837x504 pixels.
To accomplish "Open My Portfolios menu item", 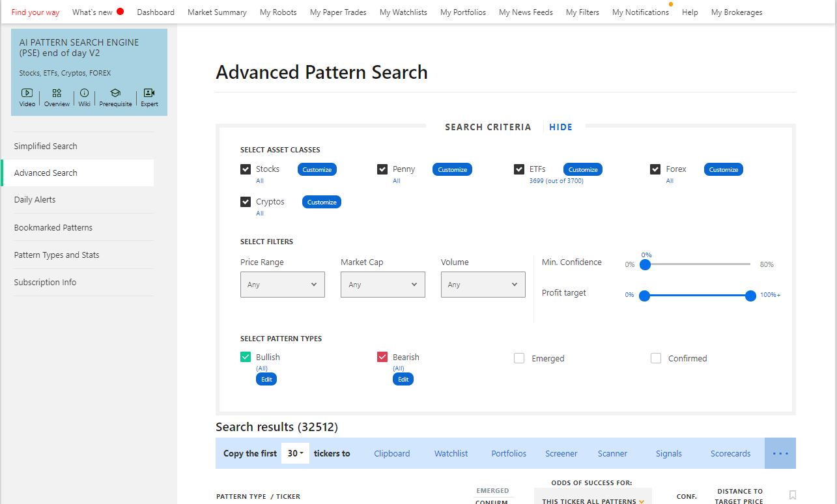I will point(463,12).
